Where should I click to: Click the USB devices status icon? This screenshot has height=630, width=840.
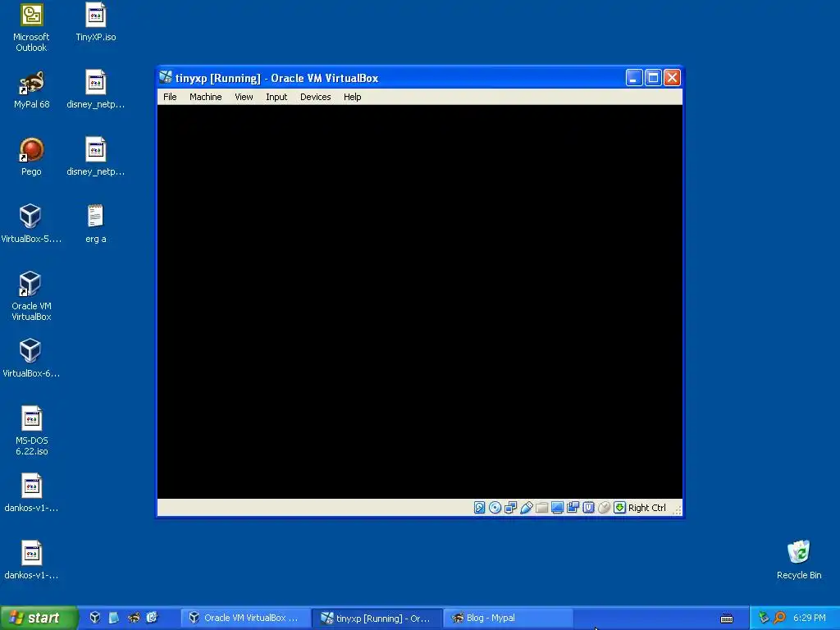526,507
